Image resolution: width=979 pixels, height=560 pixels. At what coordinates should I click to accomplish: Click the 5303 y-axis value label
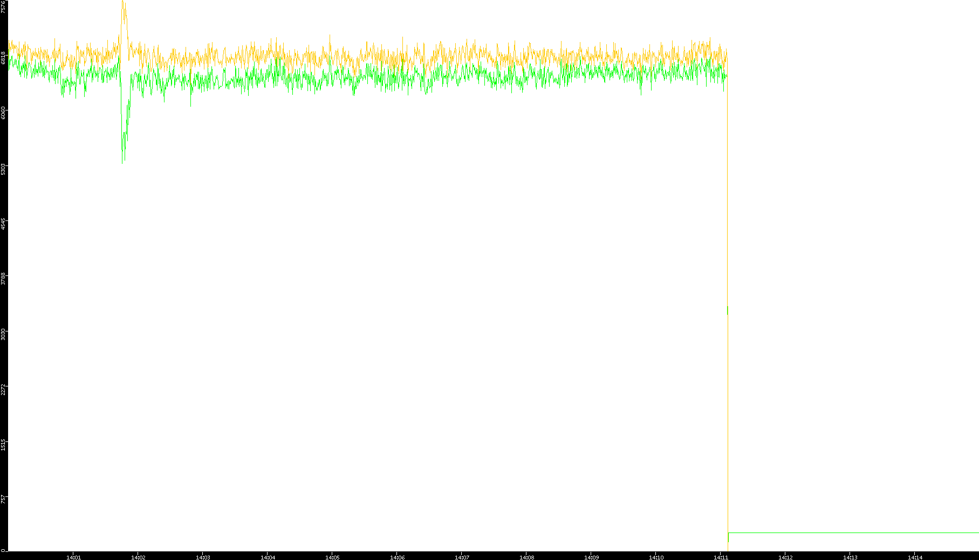[x=4, y=169]
